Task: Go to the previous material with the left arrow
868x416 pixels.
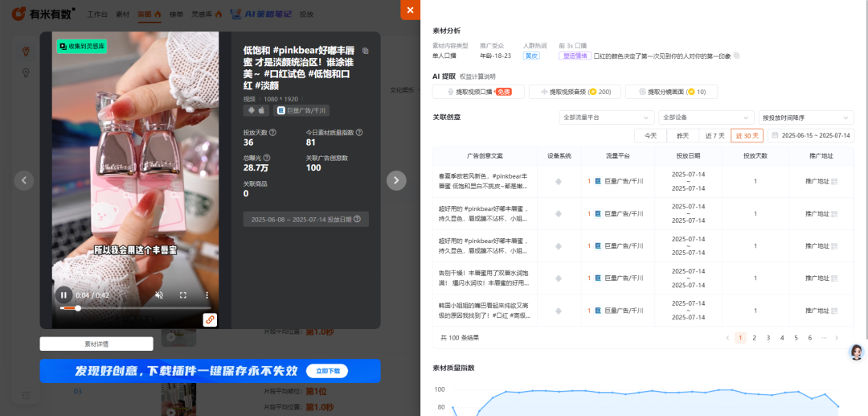Action: tap(25, 181)
